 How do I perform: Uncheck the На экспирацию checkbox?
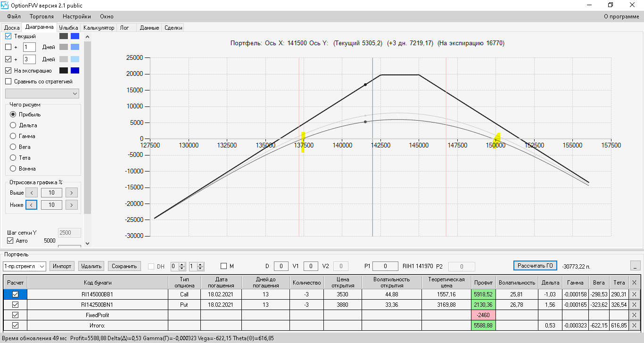pyautogui.click(x=8, y=70)
